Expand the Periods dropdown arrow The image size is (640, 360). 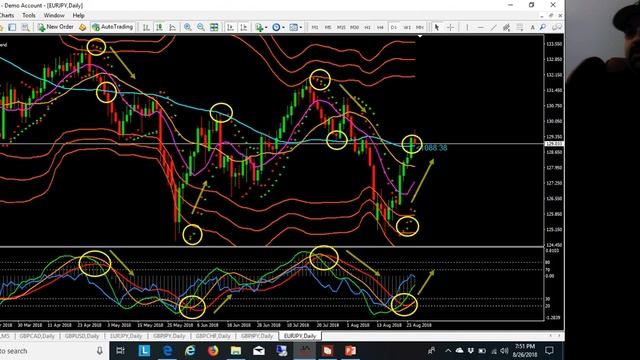(x=283, y=27)
